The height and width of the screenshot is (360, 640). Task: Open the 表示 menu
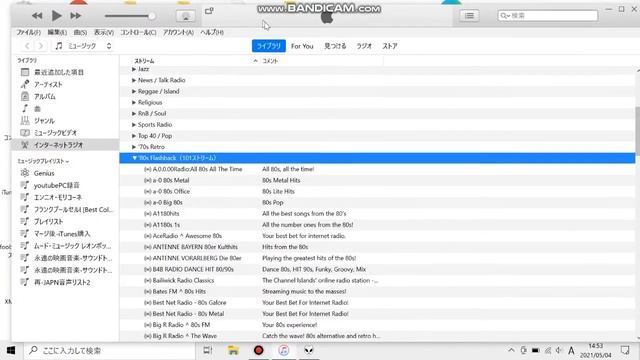pos(104,32)
